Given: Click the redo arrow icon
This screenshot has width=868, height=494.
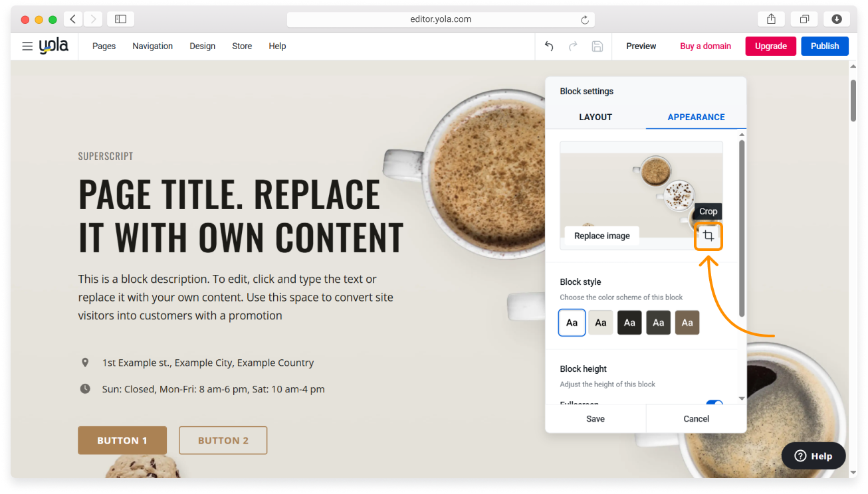Looking at the screenshot, I should click(x=573, y=46).
